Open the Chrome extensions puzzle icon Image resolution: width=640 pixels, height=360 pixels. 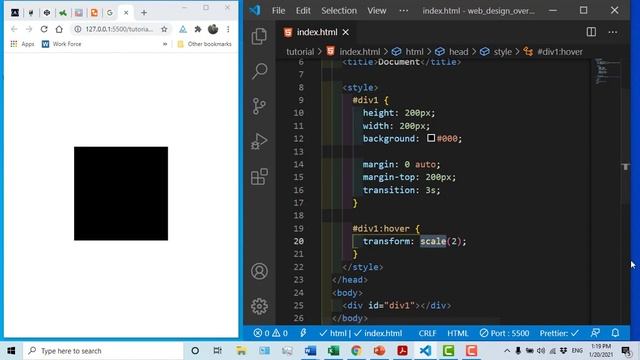tap(198, 29)
